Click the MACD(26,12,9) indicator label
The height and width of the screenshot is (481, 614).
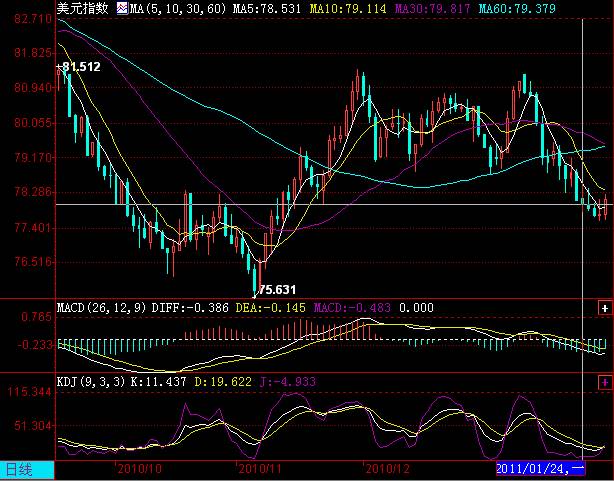click(x=101, y=308)
